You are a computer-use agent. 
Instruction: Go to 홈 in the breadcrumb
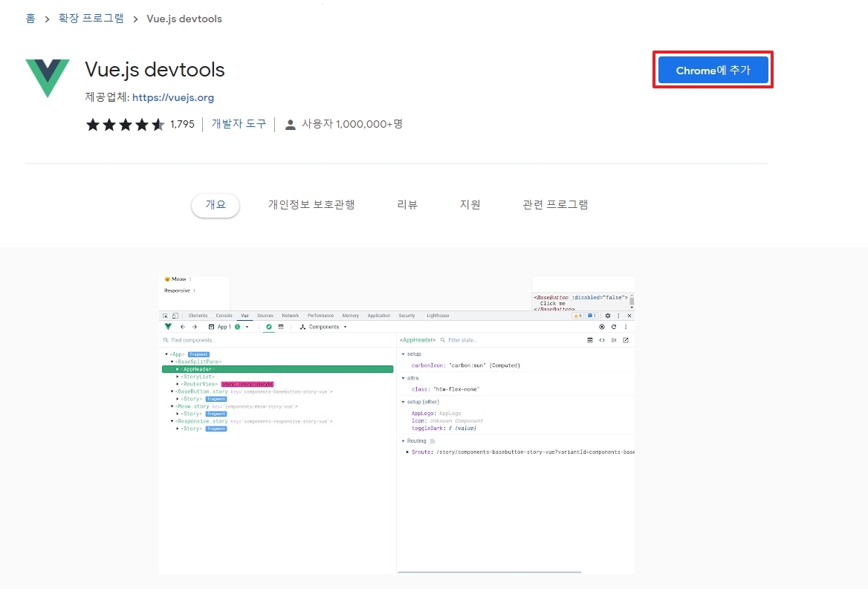[x=30, y=19]
